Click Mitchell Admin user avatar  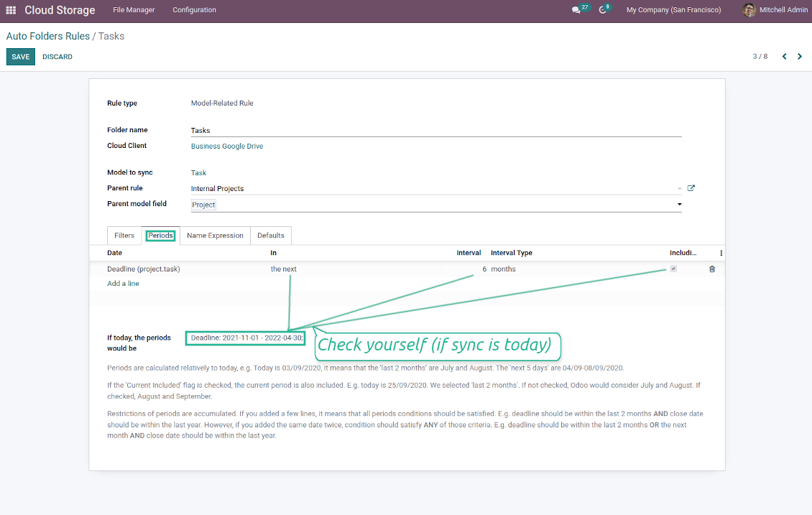click(x=749, y=10)
